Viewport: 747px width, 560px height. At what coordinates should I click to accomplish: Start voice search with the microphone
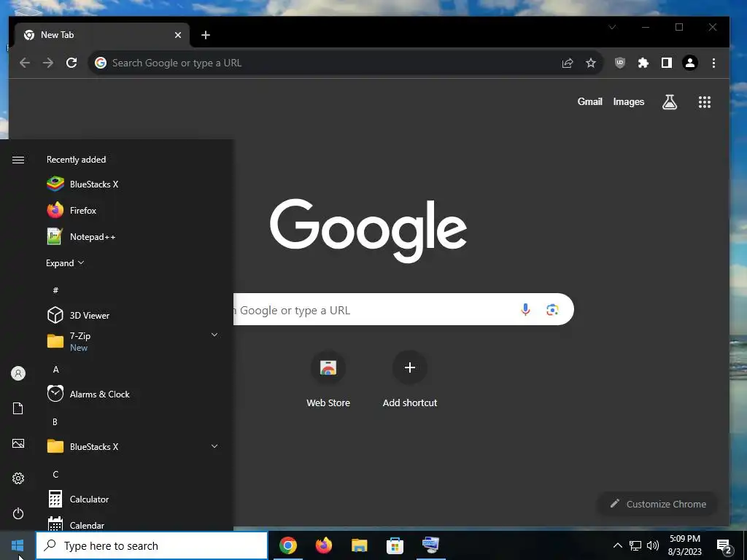coord(525,309)
